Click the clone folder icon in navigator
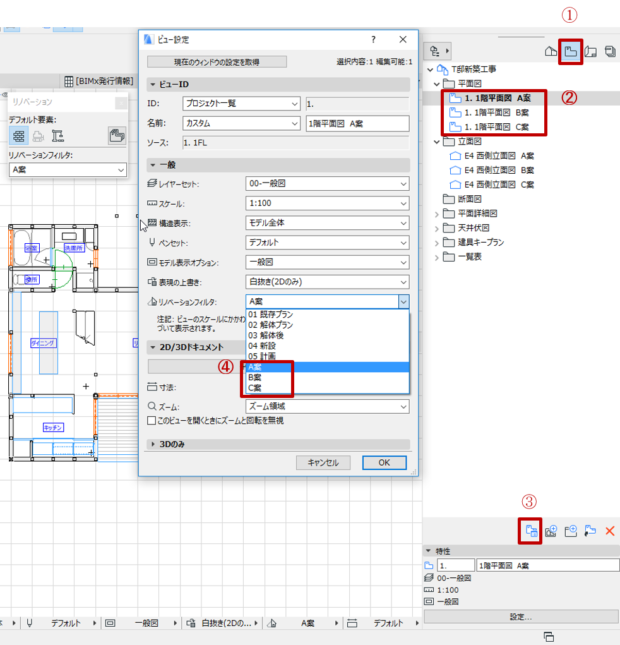The image size is (620, 645). click(x=590, y=531)
